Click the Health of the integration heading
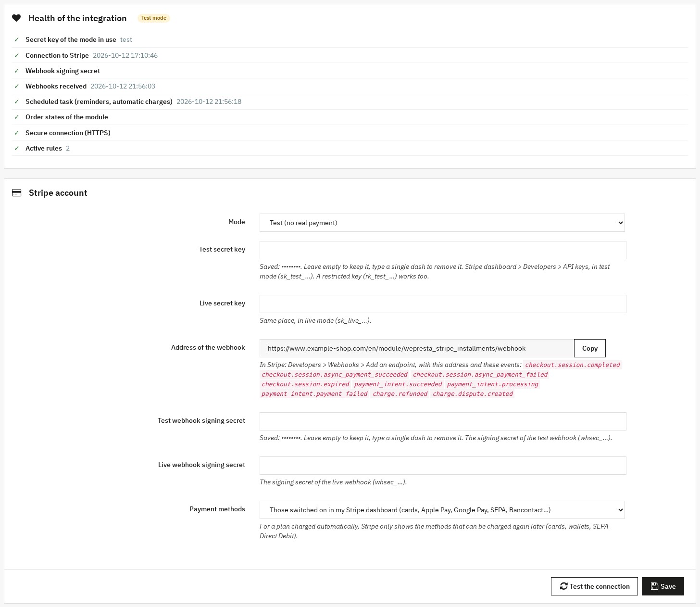The image size is (700, 607). pyautogui.click(x=77, y=18)
